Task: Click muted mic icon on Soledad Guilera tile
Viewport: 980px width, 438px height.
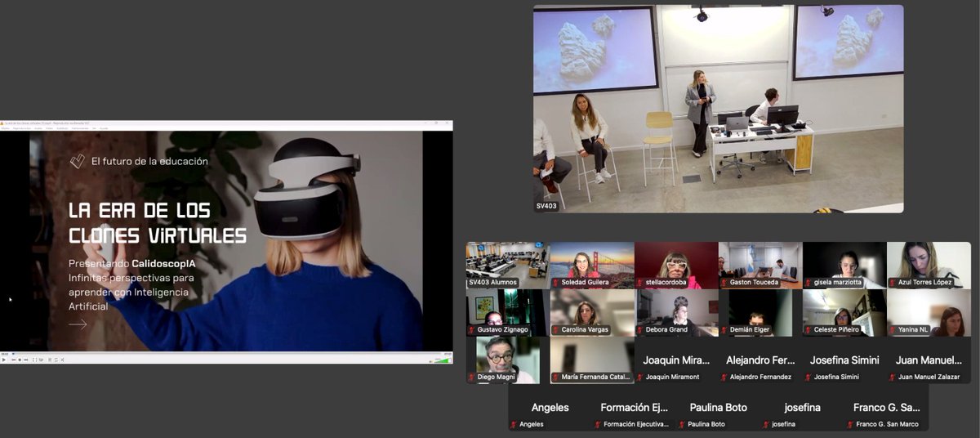Action: pos(556,283)
